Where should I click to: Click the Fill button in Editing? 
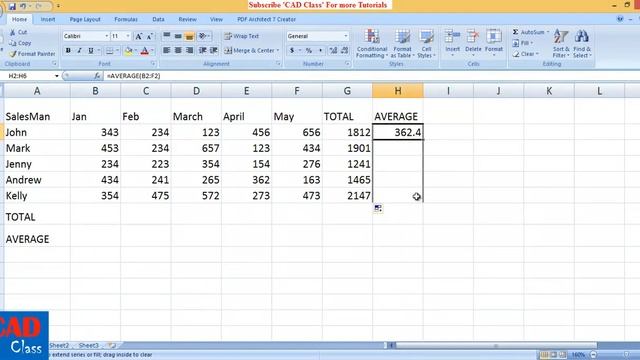(x=523, y=43)
